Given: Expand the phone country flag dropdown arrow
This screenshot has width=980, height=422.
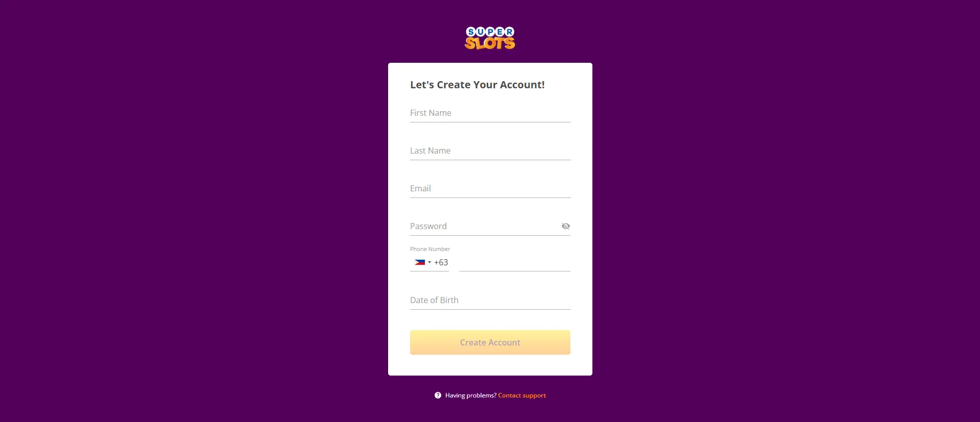Looking at the screenshot, I should point(429,262).
